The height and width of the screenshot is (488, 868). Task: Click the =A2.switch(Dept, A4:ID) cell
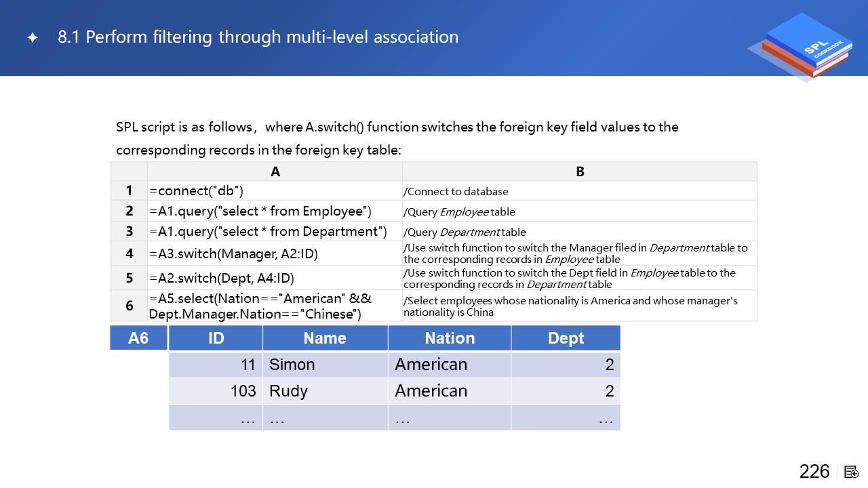point(275,278)
